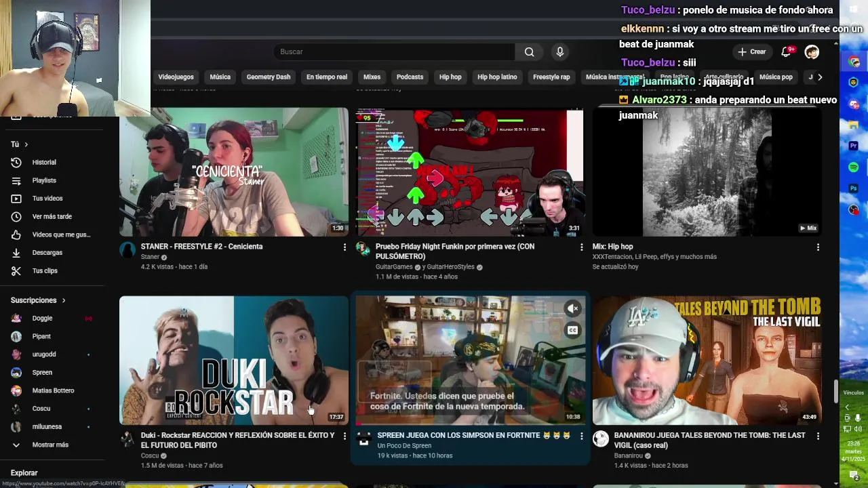This screenshot has height=488, width=868.
Task: Click the Crear button
Action: 751,52
